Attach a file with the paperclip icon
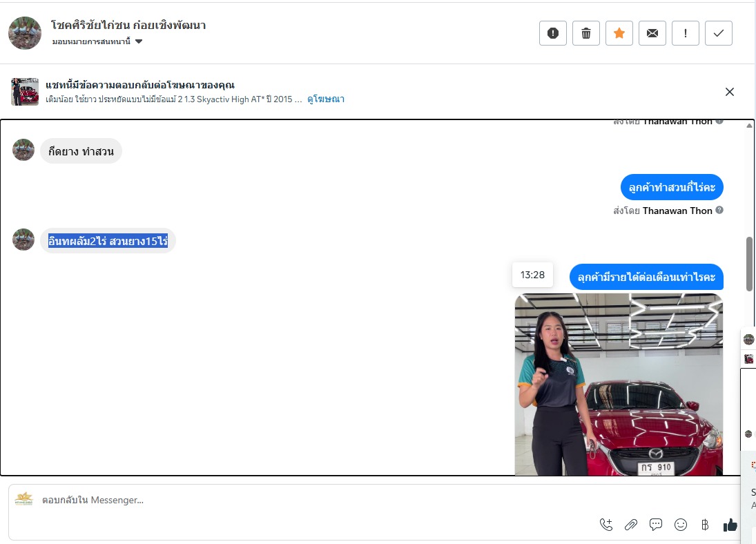This screenshot has width=756, height=544. coord(630,525)
